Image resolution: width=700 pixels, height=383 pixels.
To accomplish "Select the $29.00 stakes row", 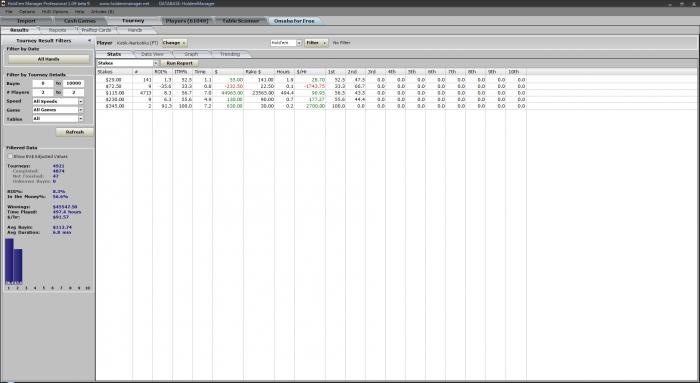I will [x=311, y=80].
